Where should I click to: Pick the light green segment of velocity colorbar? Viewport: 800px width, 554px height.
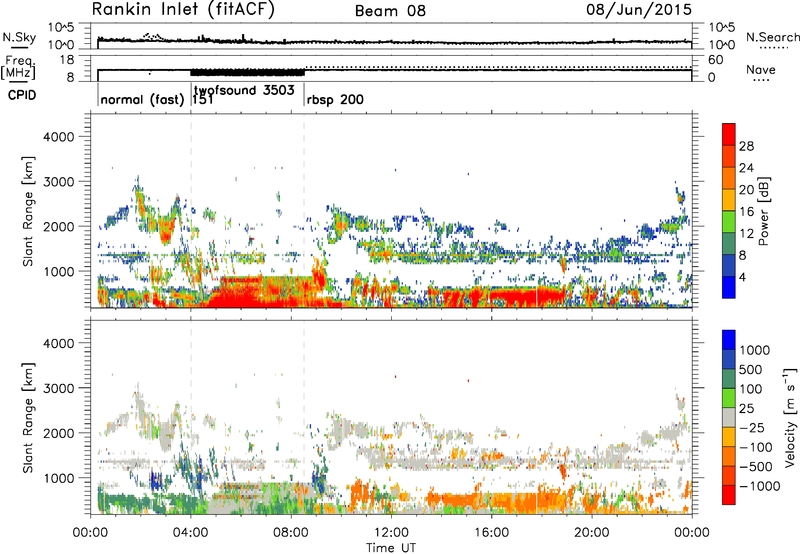click(x=729, y=397)
